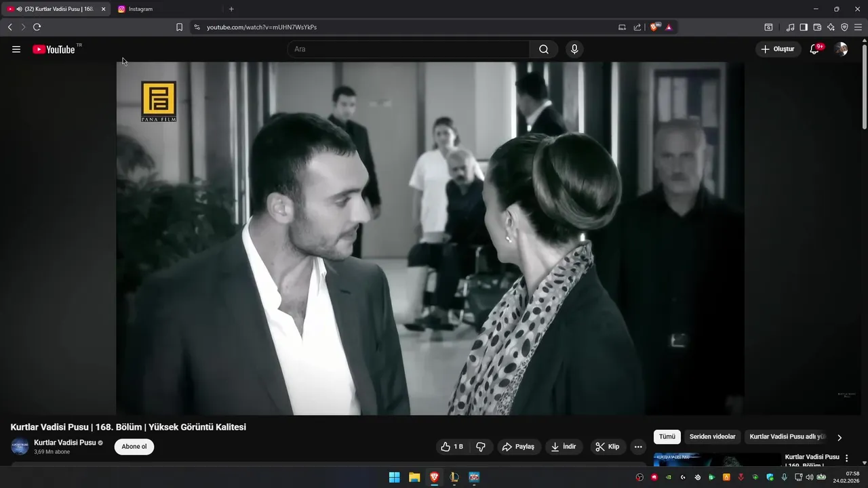The image size is (868, 488).
Task: Share this page from the address bar
Action: (x=637, y=27)
